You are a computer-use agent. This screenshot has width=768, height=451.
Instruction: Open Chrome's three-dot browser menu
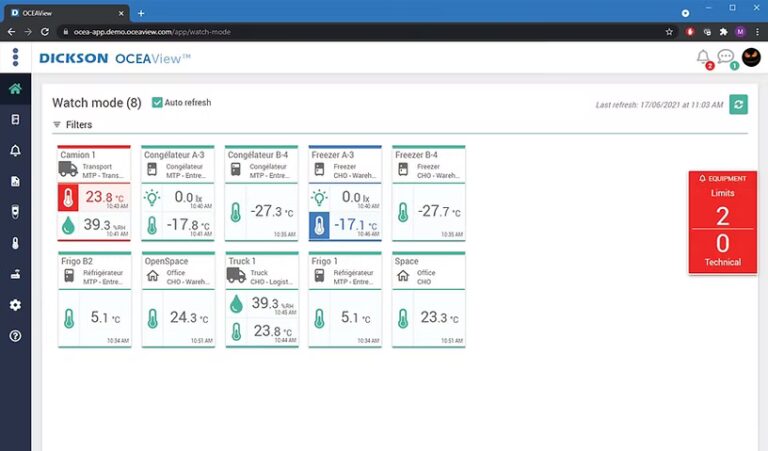pyautogui.click(x=757, y=31)
